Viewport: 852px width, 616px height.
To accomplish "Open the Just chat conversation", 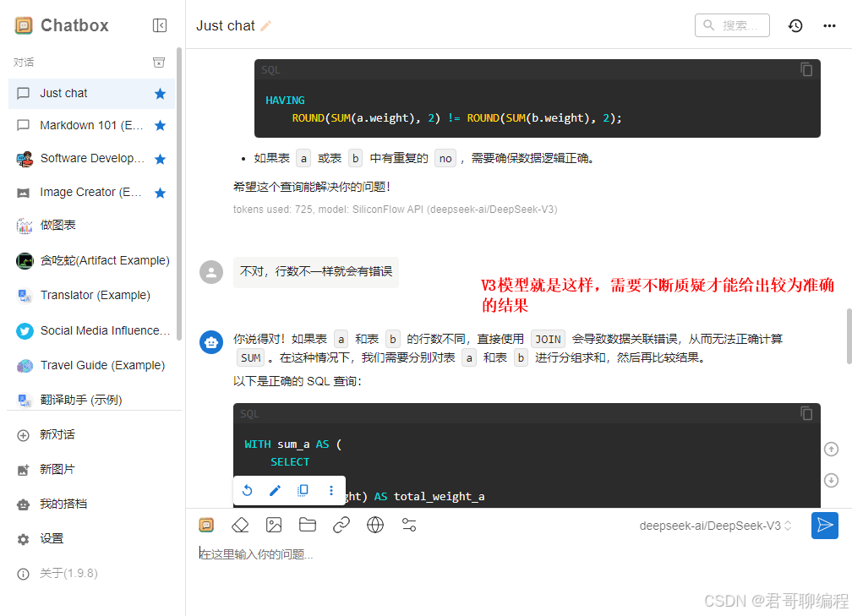I will [x=92, y=94].
